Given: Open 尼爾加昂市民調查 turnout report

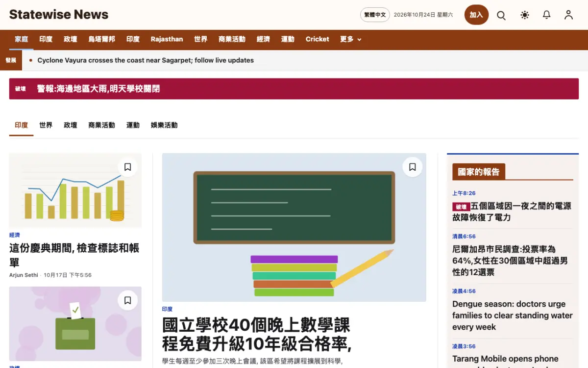Looking at the screenshot, I should 510,261.
